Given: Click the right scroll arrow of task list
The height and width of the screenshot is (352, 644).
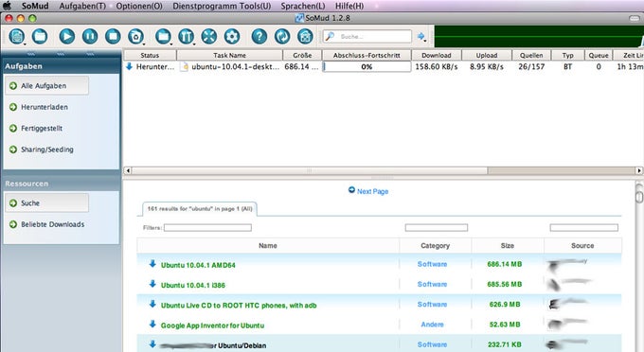Looking at the screenshot, I should 639,170.
